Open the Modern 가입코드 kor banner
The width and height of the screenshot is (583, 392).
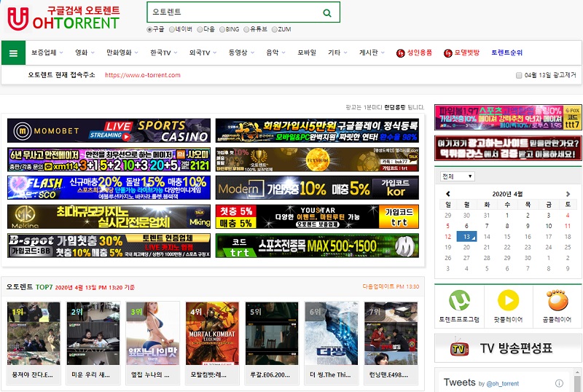[x=317, y=188]
